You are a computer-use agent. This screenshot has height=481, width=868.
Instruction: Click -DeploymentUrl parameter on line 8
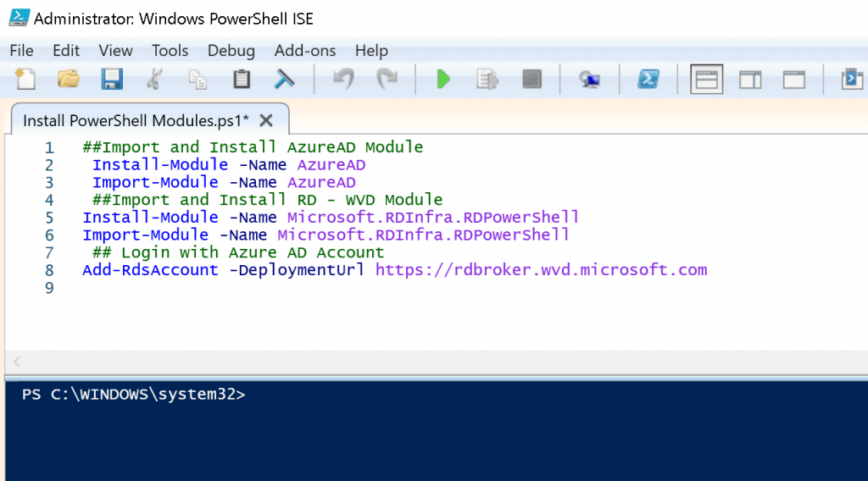297,270
